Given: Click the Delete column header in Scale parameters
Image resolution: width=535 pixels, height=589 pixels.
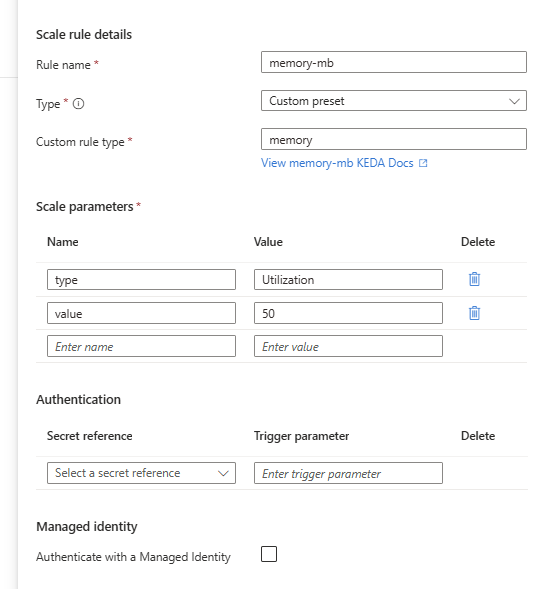Looking at the screenshot, I should (x=478, y=242).
